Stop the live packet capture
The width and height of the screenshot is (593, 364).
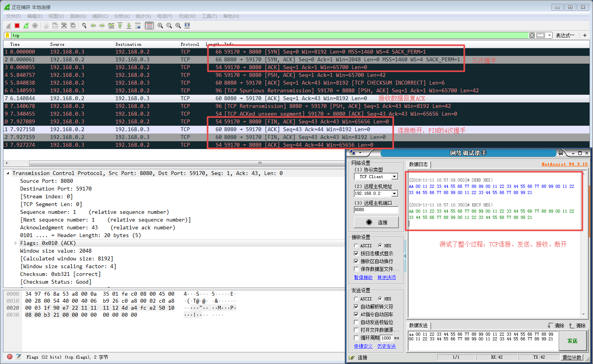point(17,25)
